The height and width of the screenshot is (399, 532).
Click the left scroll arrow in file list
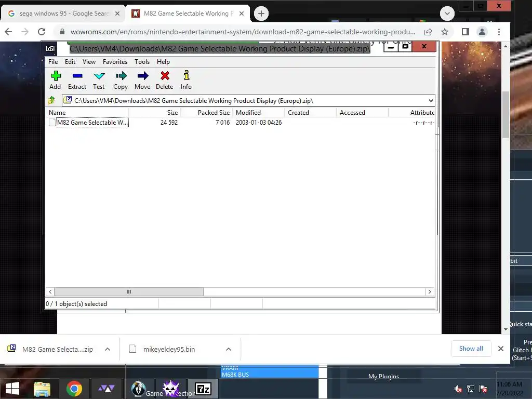tap(50, 292)
